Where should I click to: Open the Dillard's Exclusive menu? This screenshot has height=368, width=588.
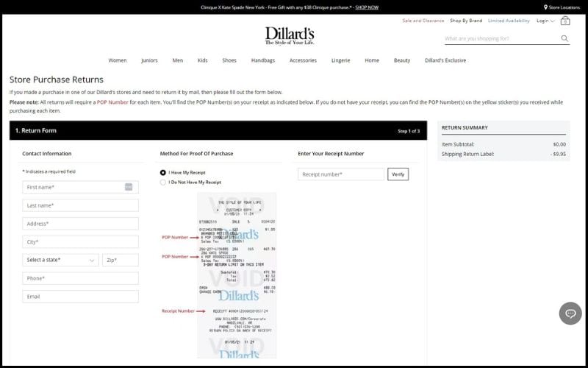tap(445, 60)
